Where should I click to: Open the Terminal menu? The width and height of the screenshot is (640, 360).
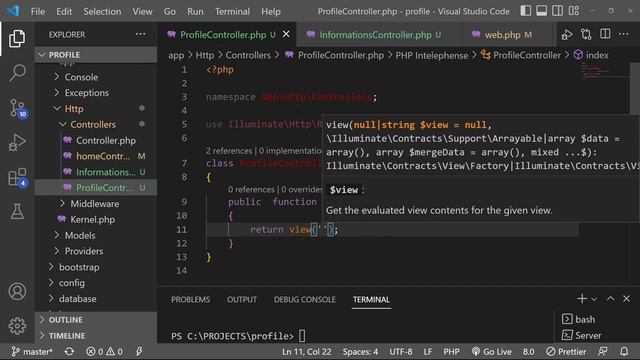click(232, 11)
